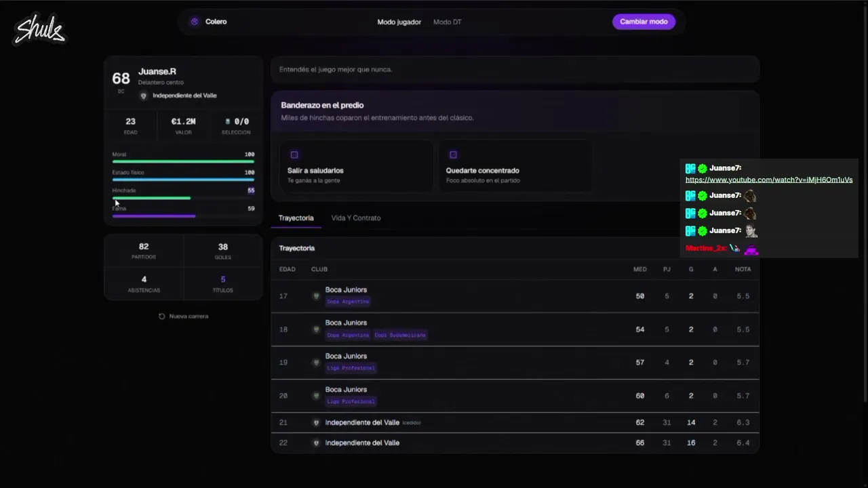The width and height of the screenshot is (868, 488).
Task: Click the 23 Edad figure
Action: coord(130,122)
